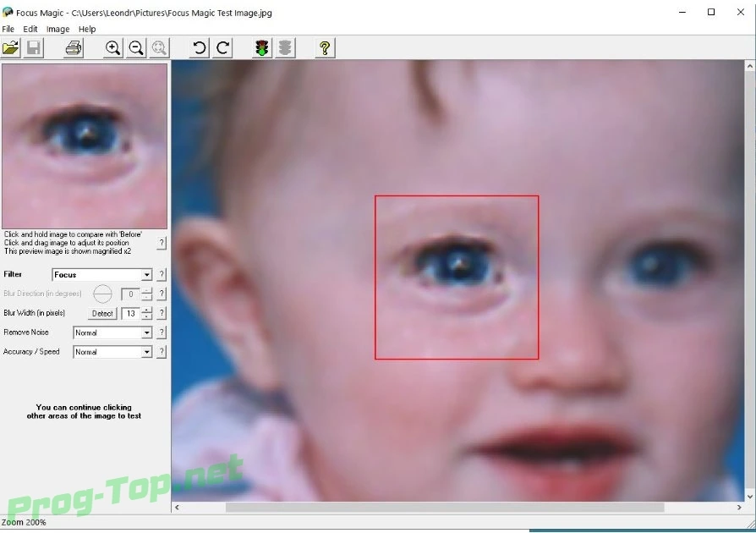This screenshot has width=756, height=533.
Task: Click the horizontal scrollbar right arrow
Action: coord(739,508)
